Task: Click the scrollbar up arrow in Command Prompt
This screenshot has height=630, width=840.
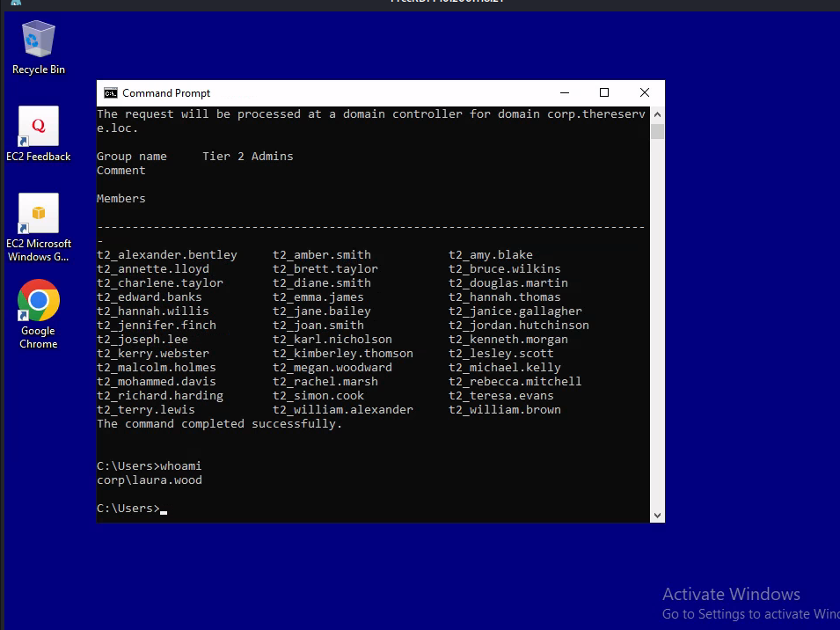Action: pyautogui.click(x=657, y=114)
